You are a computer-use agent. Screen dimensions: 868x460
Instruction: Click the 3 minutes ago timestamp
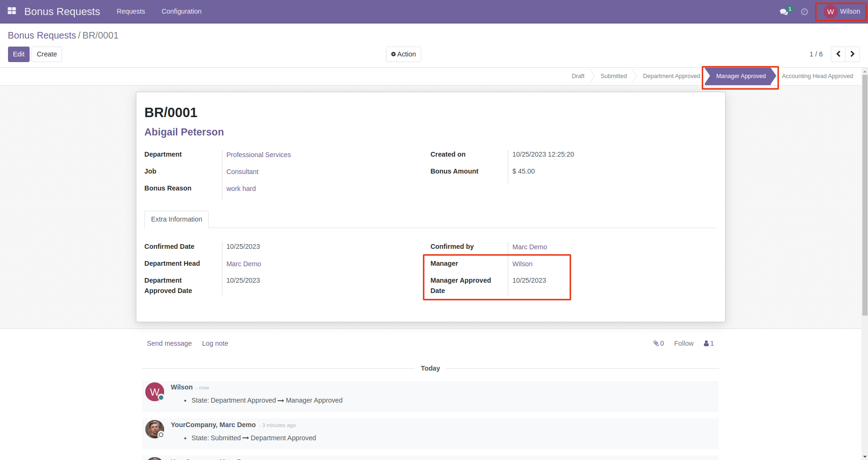point(279,425)
